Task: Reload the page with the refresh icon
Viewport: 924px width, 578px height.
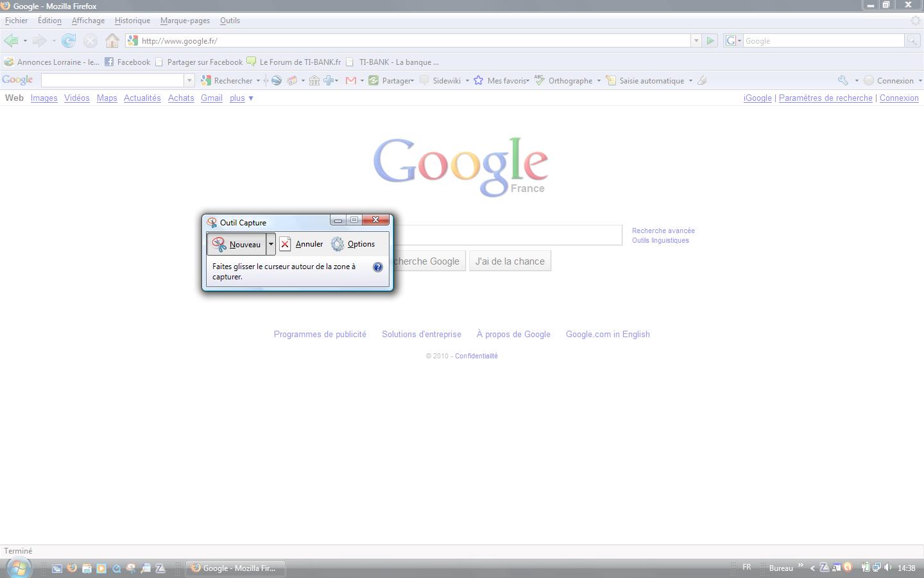Action: [x=68, y=40]
